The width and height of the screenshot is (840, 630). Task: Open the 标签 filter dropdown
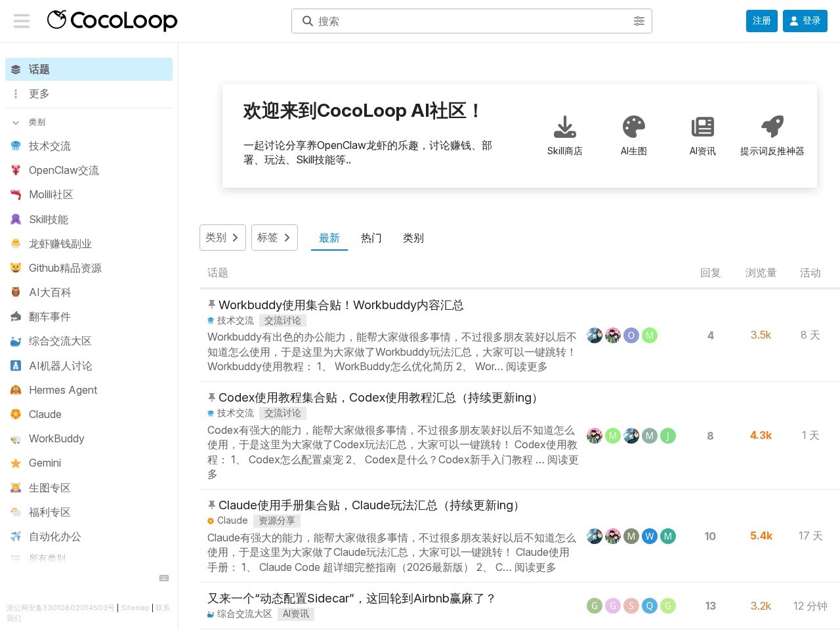point(274,238)
